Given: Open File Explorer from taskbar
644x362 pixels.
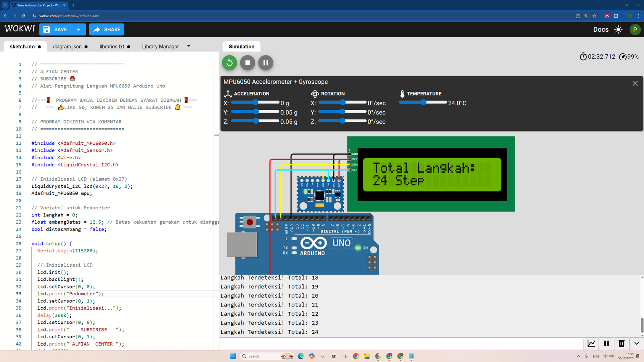Looking at the screenshot, I should point(367,356).
